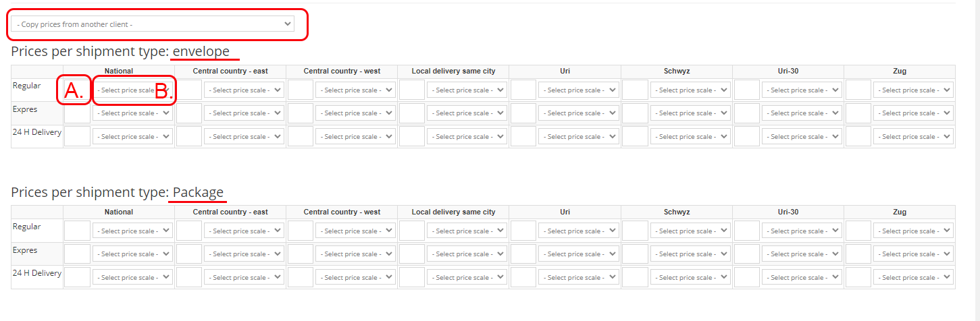Open envelope 24 H Delivery Uri-30 price scale dropdown
The image size is (980, 321).
coord(802,136)
